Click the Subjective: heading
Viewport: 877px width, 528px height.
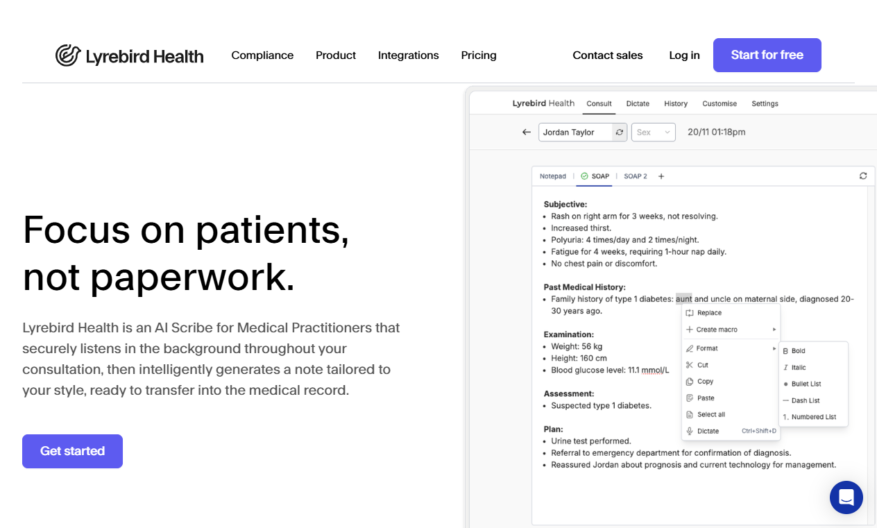565,204
